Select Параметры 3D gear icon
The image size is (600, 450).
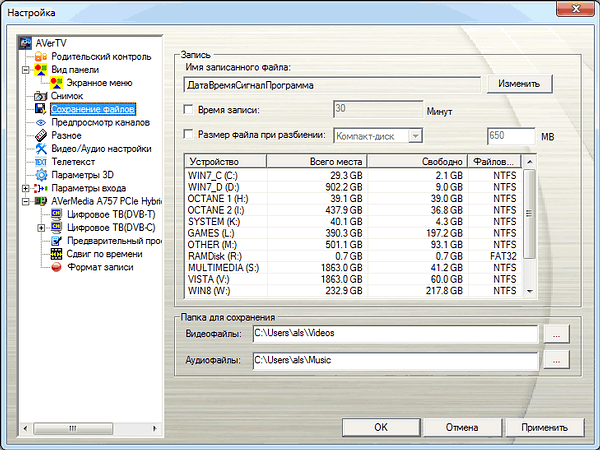pos(40,174)
